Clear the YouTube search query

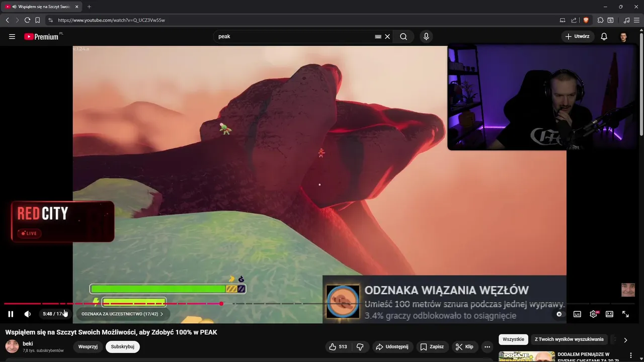[387, 36]
